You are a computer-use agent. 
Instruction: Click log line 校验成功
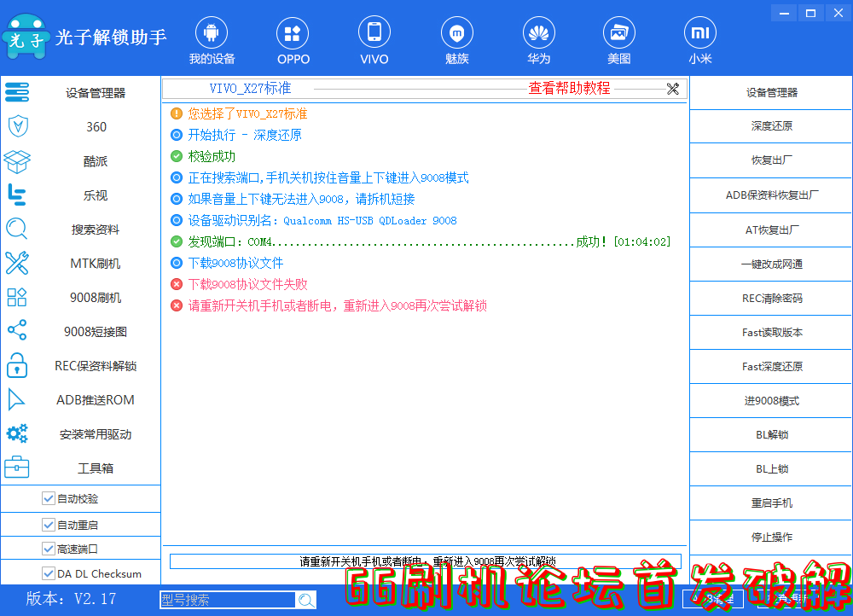pyautogui.click(x=212, y=156)
